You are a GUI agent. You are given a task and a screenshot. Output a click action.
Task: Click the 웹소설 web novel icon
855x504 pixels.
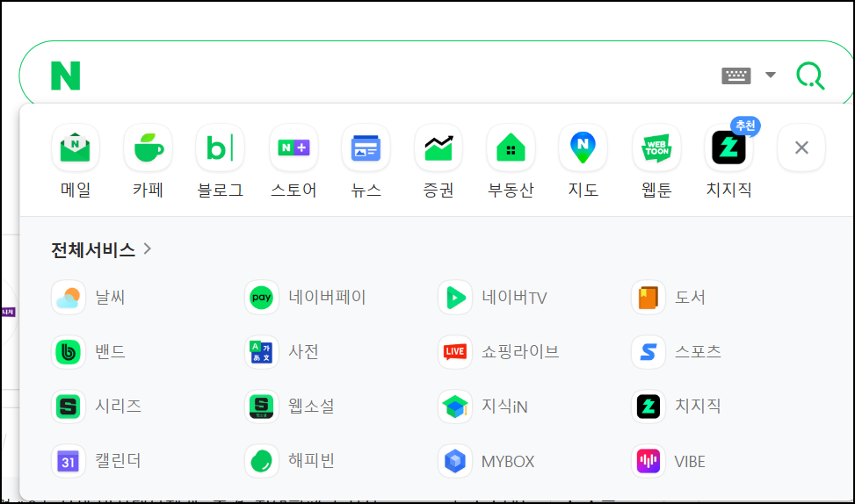261,407
